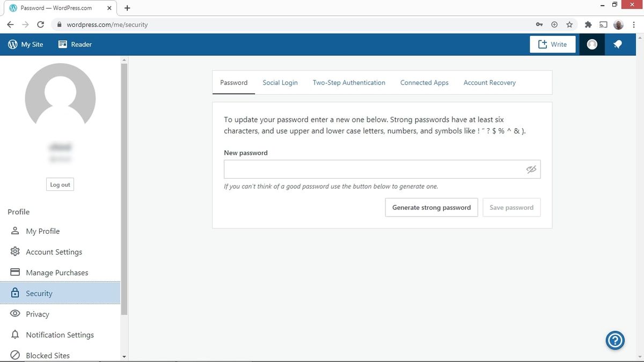This screenshot has width=644, height=362.
Task: Open Notification Settings in the sidebar
Action: [x=60, y=335]
